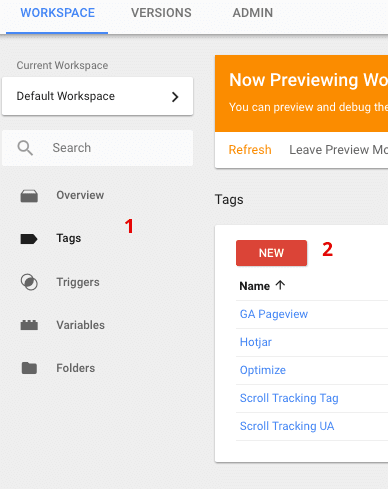The height and width of the screenshot is (489, 388).
Task: Focus the Search input field
Action: click(97, 148)
